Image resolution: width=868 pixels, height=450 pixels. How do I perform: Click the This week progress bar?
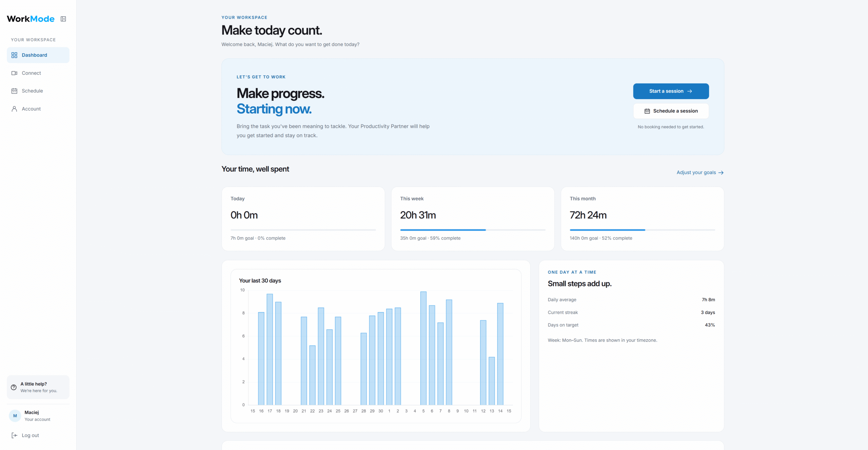tap(473, 230)
